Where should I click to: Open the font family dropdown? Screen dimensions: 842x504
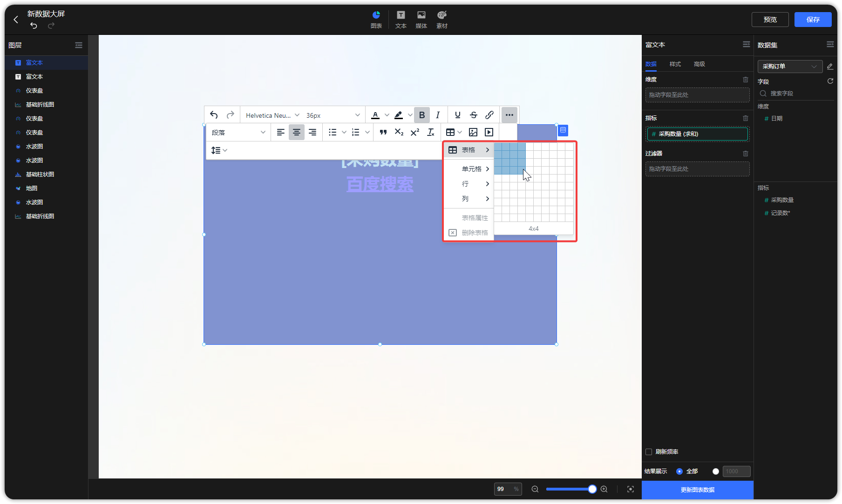coord(272,115)
